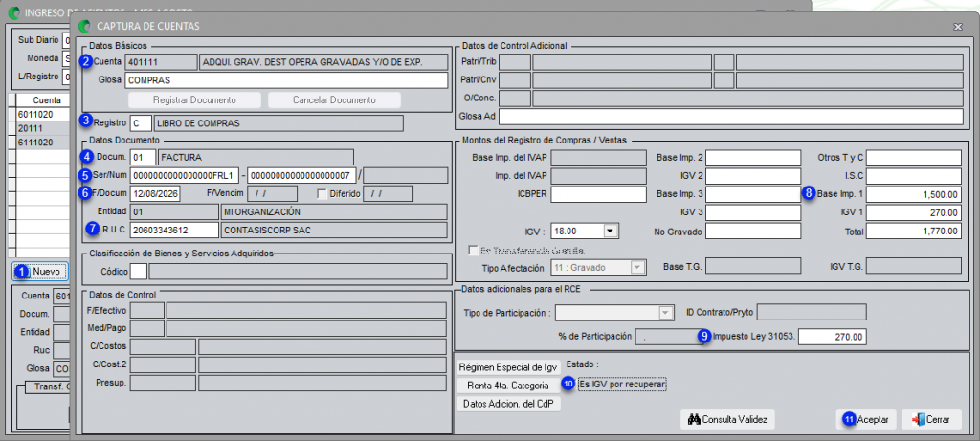980x441 pixels.
Task: Select row 6011020 in the background Cuenta list
Action: tap(41, 115)
